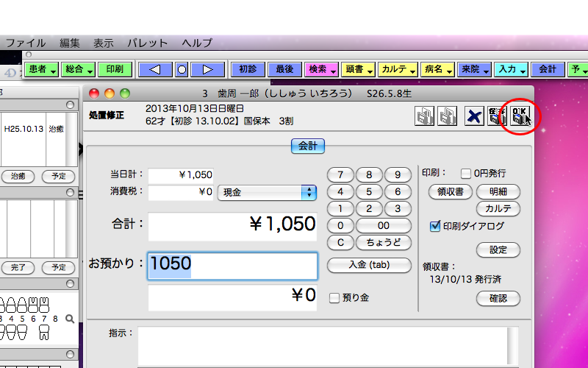The width and height of the screenshot is (588, 368).
Task: Click the お預かり amount input field
Action: [233, 265]
